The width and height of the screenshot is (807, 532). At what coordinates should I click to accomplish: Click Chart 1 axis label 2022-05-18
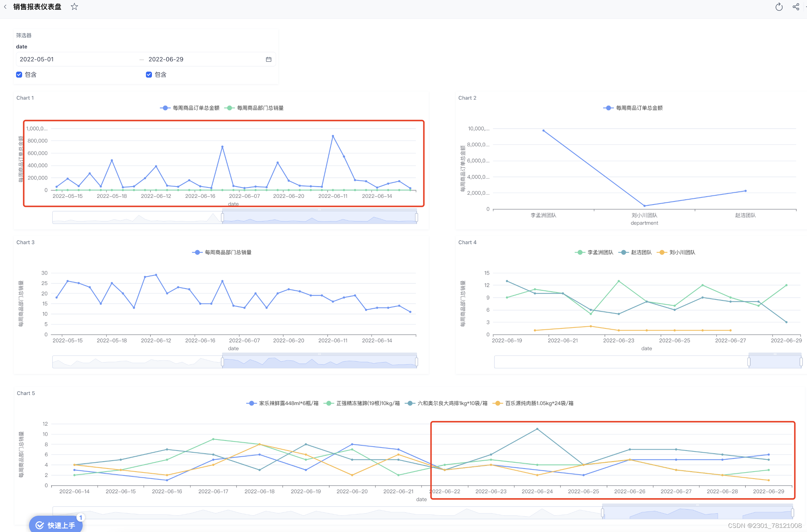pyautogui.click(x=112, y=196)
